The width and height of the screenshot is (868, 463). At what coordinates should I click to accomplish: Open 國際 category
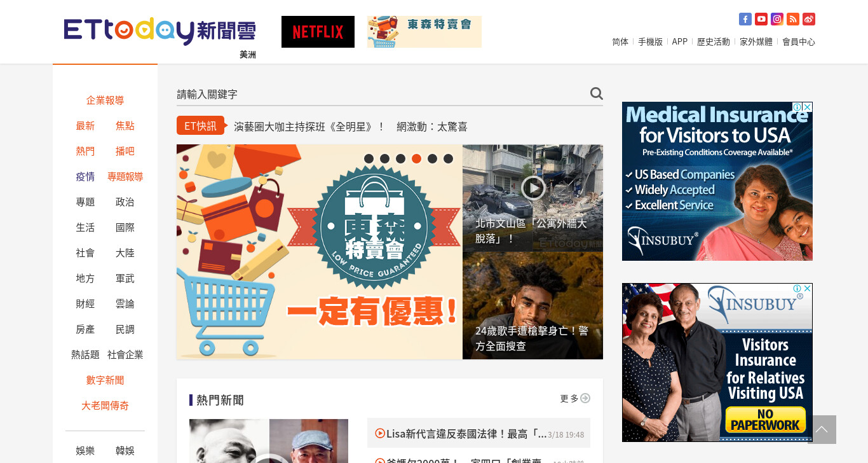click(x=125, y=228)
